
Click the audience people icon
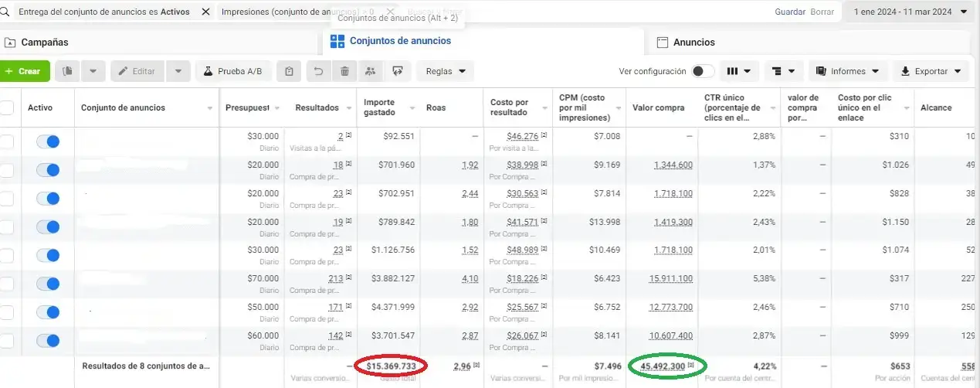click(x=371, y=71)
